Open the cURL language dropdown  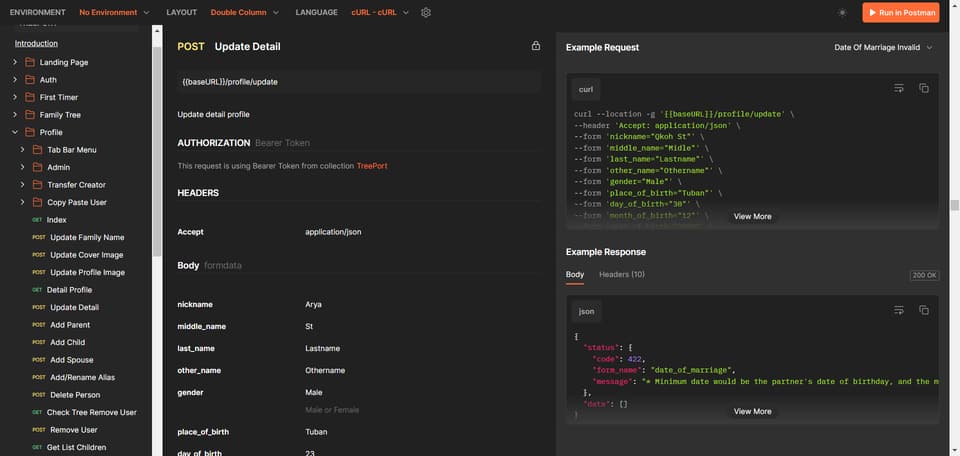pos(380,12)
